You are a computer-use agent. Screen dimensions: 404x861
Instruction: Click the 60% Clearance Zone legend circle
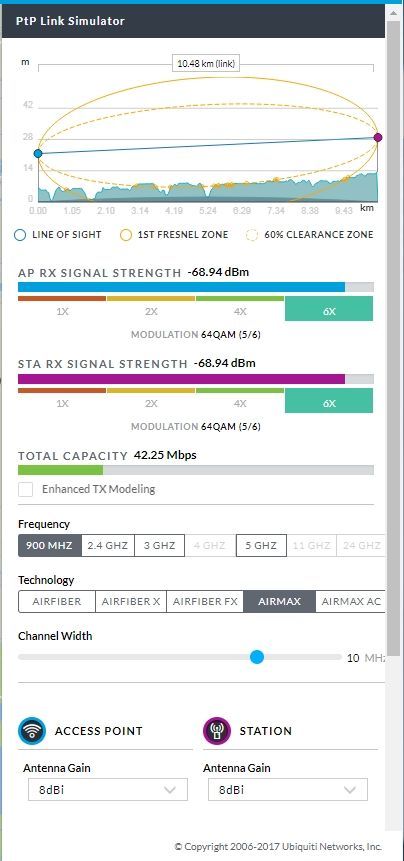[252, 235]
